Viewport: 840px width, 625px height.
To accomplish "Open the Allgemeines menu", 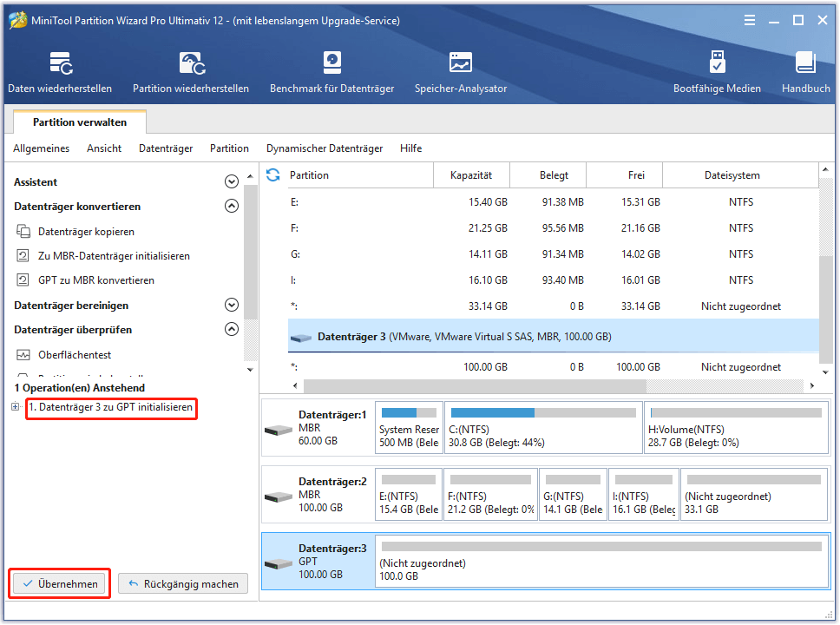I will 42,148.
